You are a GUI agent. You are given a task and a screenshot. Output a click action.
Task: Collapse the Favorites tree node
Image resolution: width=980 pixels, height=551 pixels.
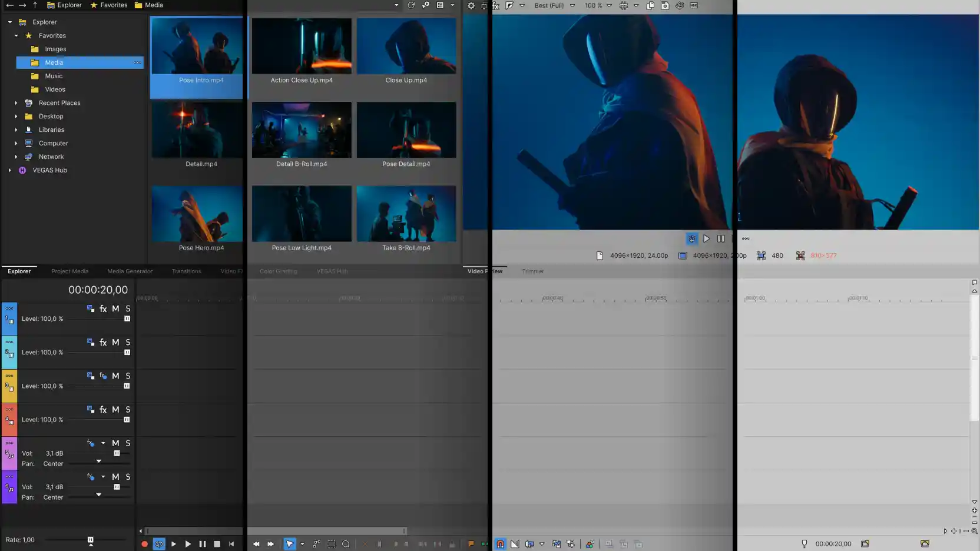(x=16, y=35)
